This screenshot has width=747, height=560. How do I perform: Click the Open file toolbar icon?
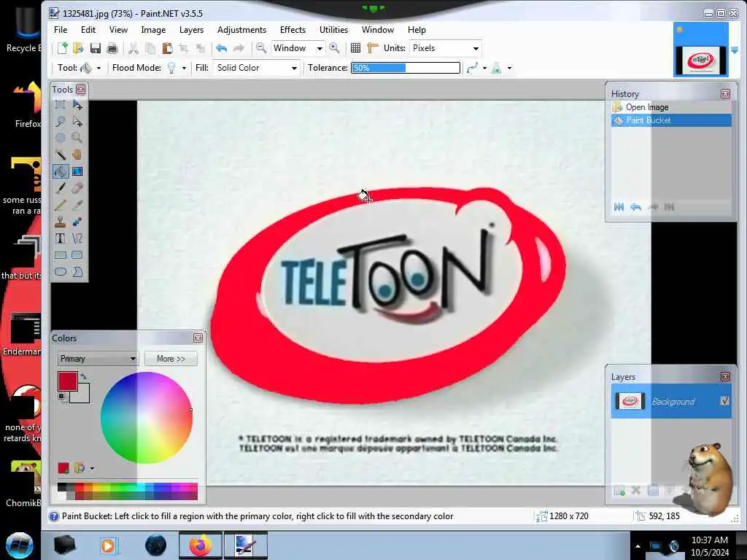pos(79,48)
